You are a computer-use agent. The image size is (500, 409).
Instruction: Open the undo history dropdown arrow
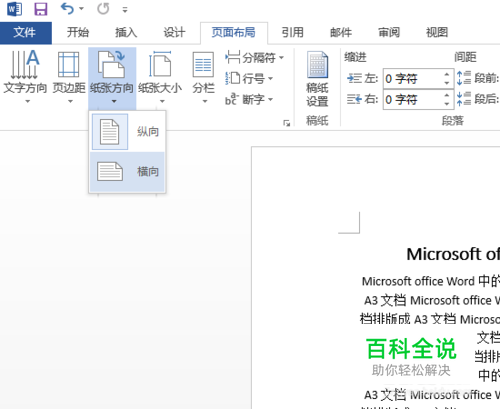(x=82, y=9)
